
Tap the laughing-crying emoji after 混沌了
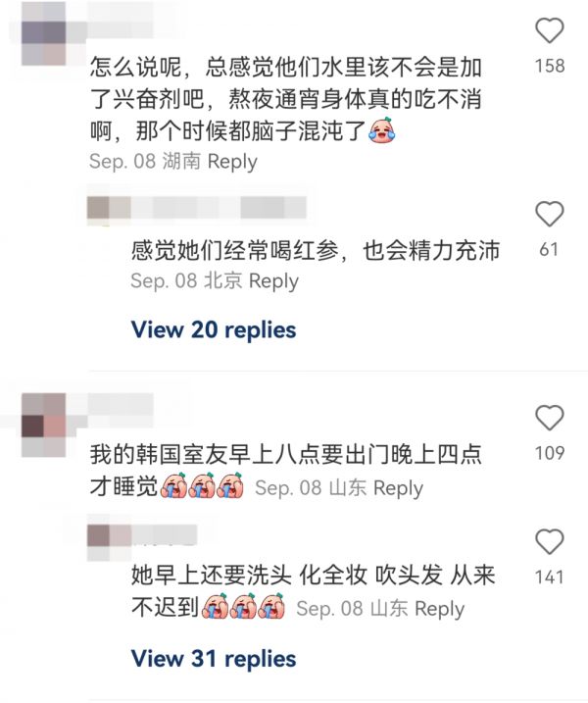381,130
